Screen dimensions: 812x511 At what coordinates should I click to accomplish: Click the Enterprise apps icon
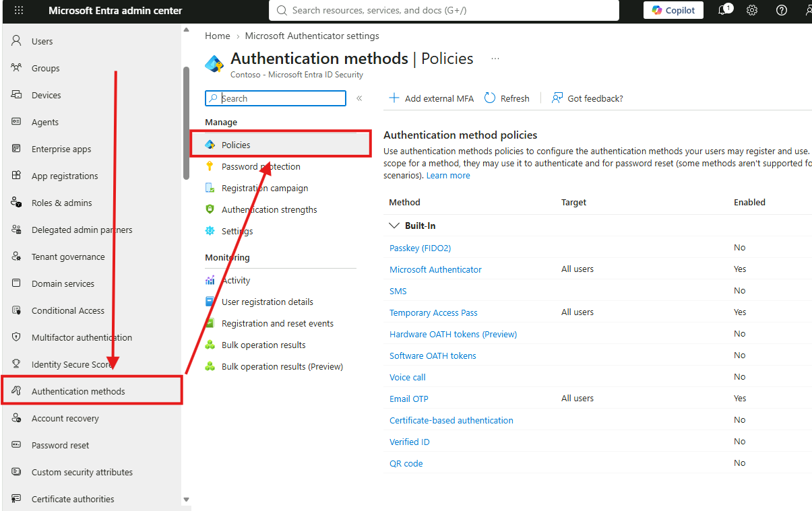click(17, 149)
